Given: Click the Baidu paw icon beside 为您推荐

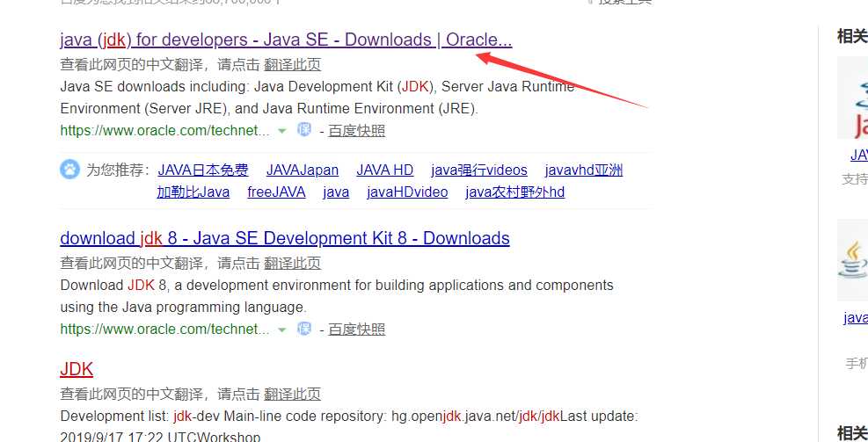Looking at the screenshot, I should point(69,170).
